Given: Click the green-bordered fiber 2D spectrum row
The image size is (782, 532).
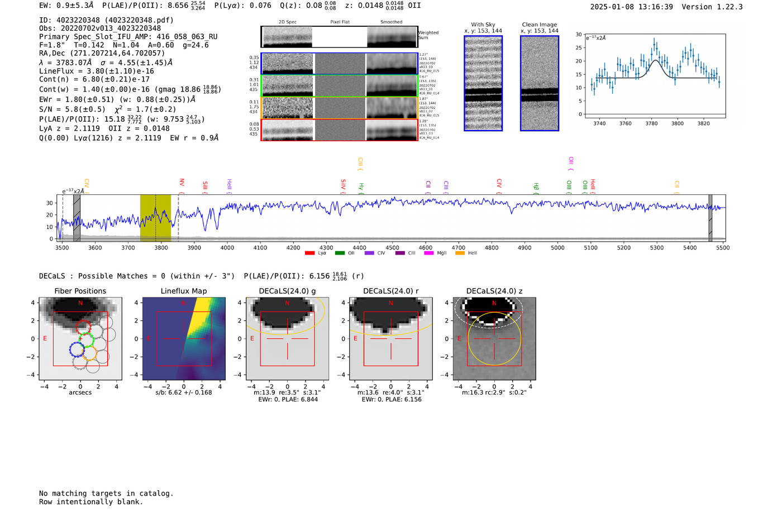Looking at the screenshot, I should coord(340,85).
